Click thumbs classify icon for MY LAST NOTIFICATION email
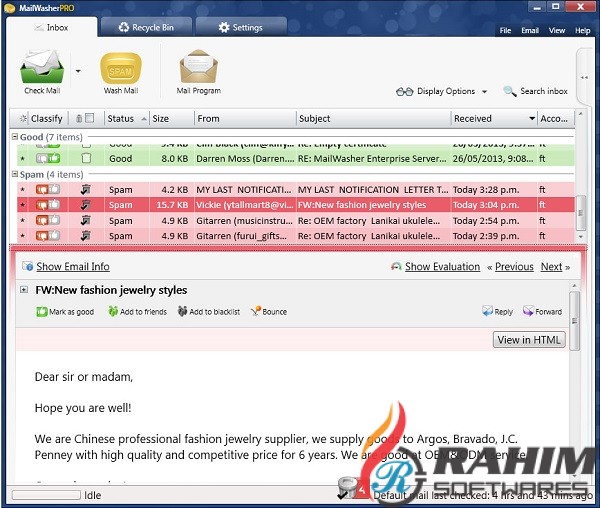Screen dimensions: 600x508 [x=48, y=189]
